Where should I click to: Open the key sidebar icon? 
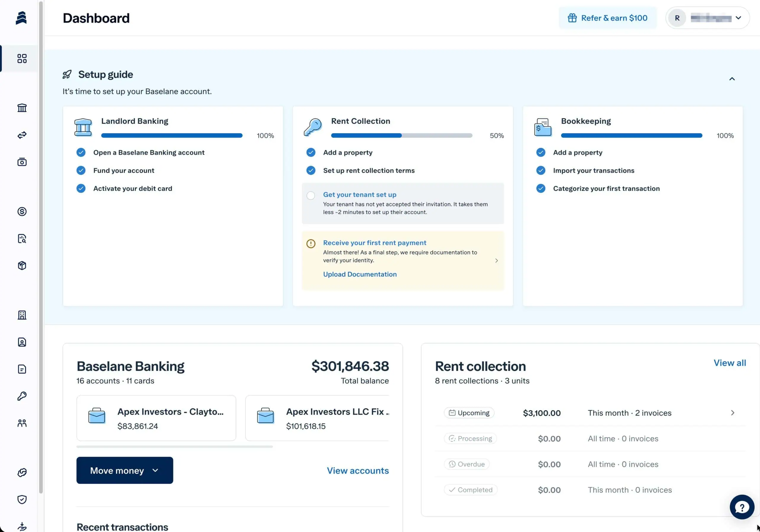coord(22,396)
